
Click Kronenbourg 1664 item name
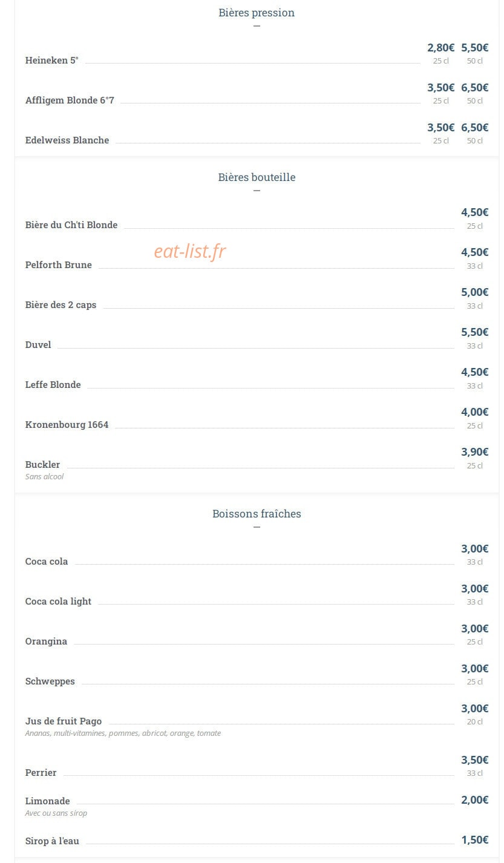67,425
